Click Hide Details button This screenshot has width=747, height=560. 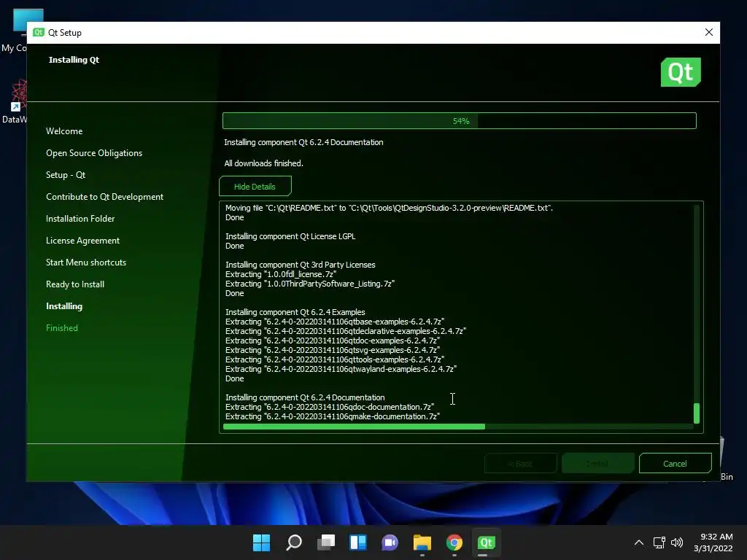pyautogui.click(x=255, y=186)
